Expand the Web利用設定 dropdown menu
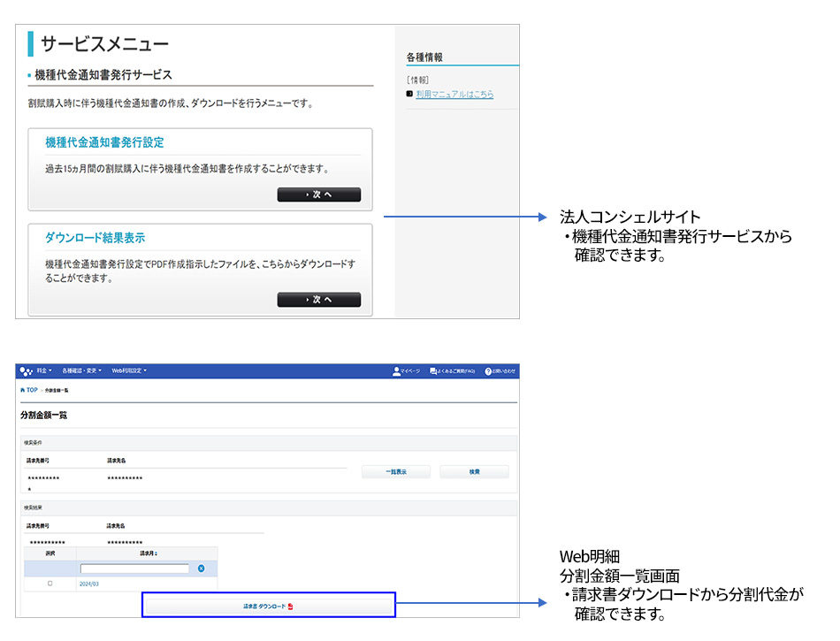The width and height of the screenshot is (840, 641). [129, 371]
